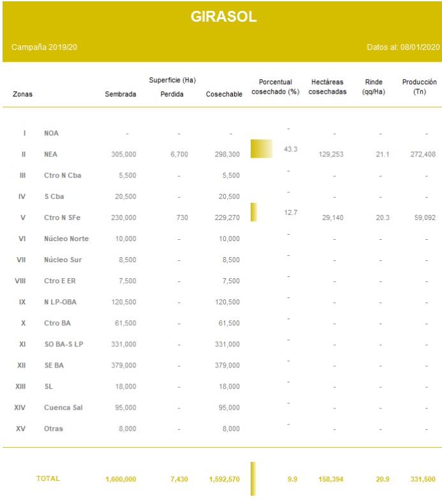This screenshot has height=504, width=442.
Task: Select the NEA zone row label
Action: coord(52,154)
